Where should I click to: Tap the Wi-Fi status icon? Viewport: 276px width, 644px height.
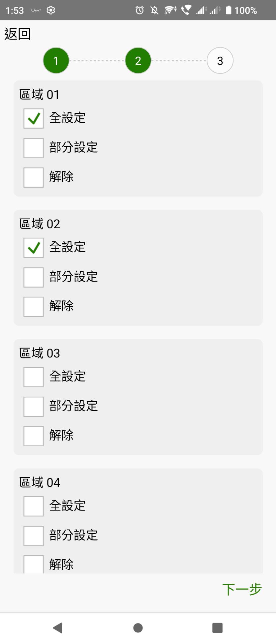coord(170,10)
